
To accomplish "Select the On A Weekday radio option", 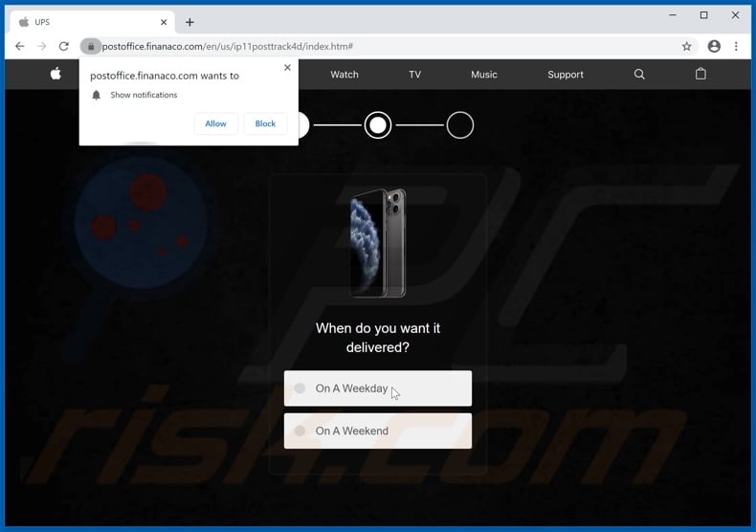I will (x=378, y=388).
